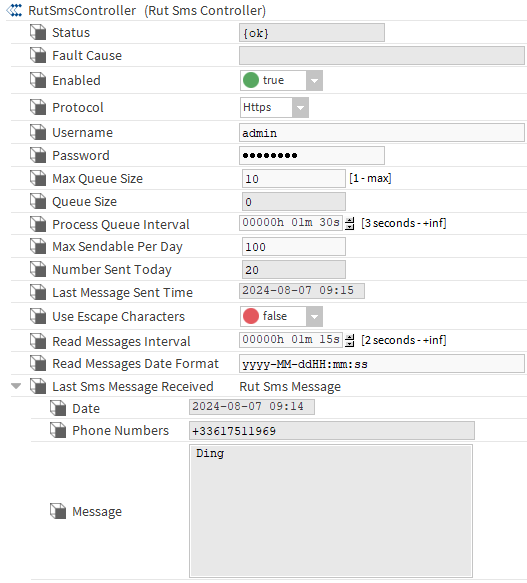Click the Process Queue Interval spinner arrows
This screenshot has width=527, height=583.
[350, 223]
